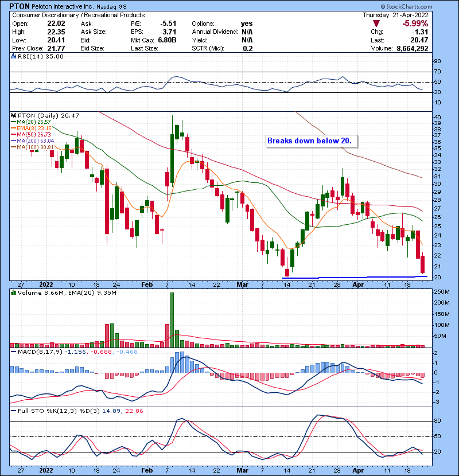The height and width of the screenshot is (476, 459).
Task: Click the 80 label on the stochastic scale
Action: 437,421
